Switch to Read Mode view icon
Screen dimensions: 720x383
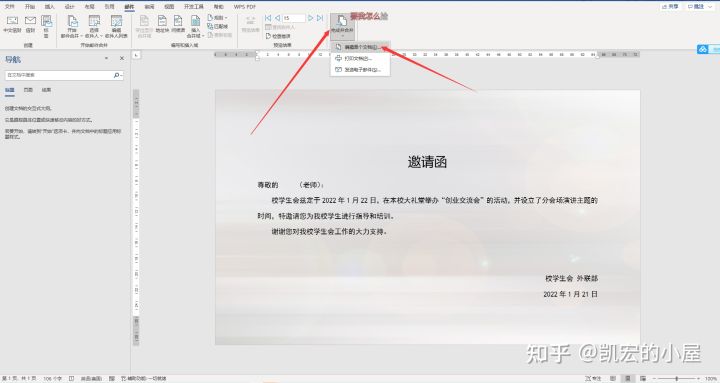(613, 378)
